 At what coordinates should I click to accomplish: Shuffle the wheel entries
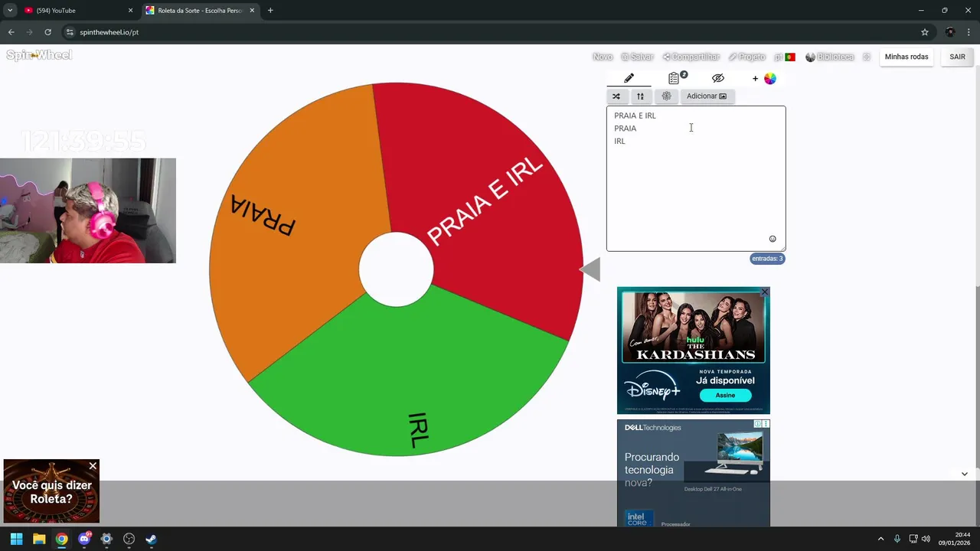point(616,96)
